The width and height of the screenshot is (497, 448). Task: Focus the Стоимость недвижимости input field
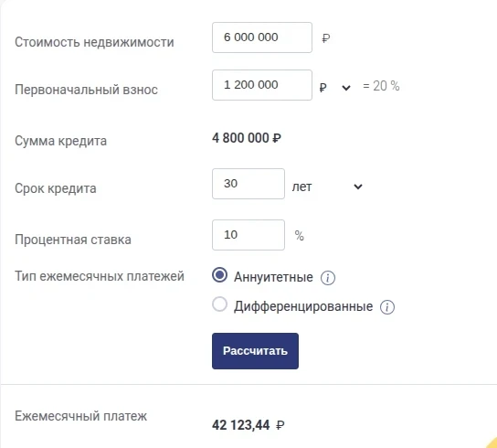[262, 37]
